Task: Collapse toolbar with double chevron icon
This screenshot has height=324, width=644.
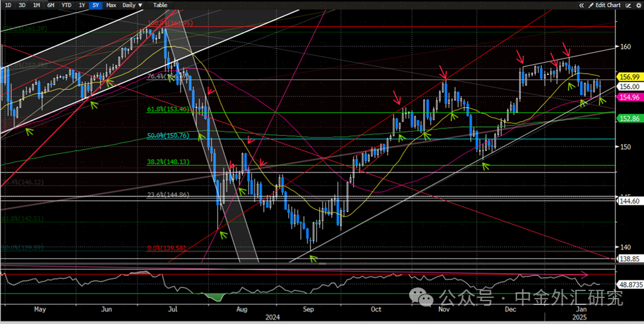Action: click(x=581, y=5)
